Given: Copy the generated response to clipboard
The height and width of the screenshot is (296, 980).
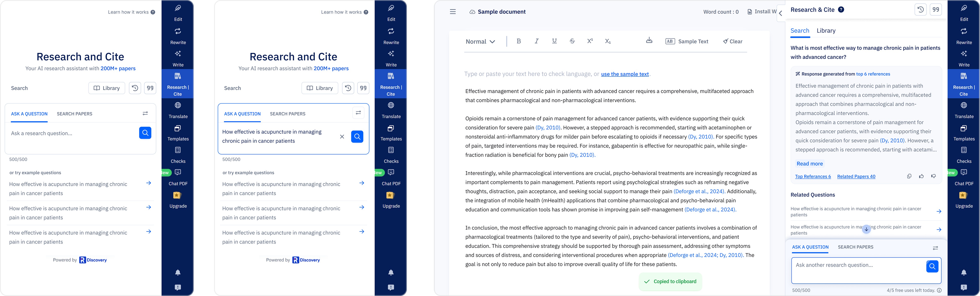Looking at the screenshot, I should click(909, 176).
